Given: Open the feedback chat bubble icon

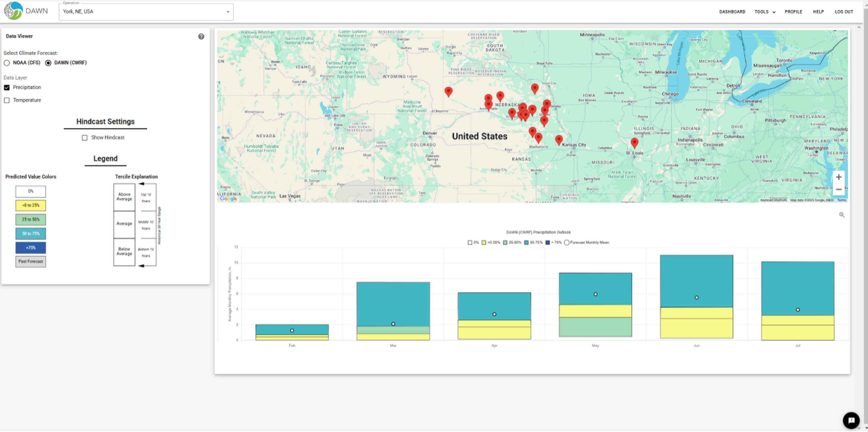Looking at the screenshot, I should pos(851,420).
